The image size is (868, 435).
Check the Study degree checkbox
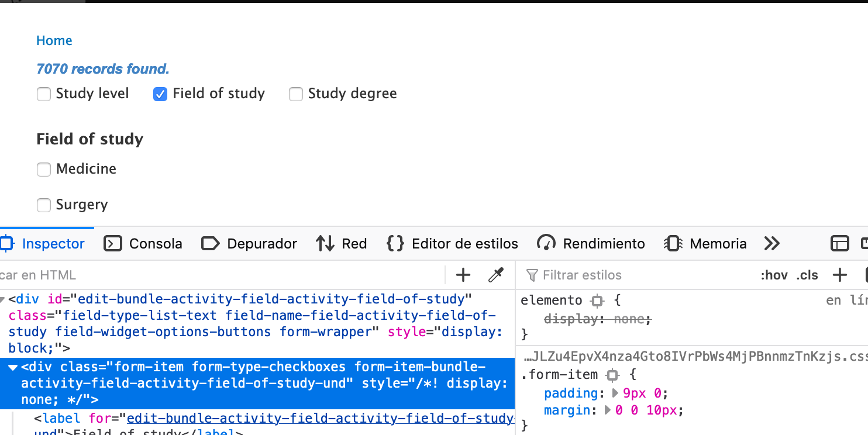tap(296, 94)
